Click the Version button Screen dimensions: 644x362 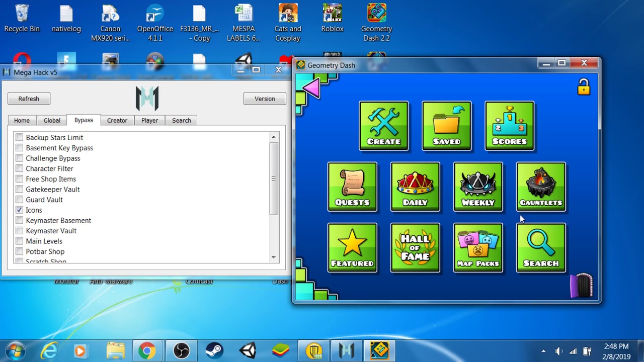[x=265, y=99]
